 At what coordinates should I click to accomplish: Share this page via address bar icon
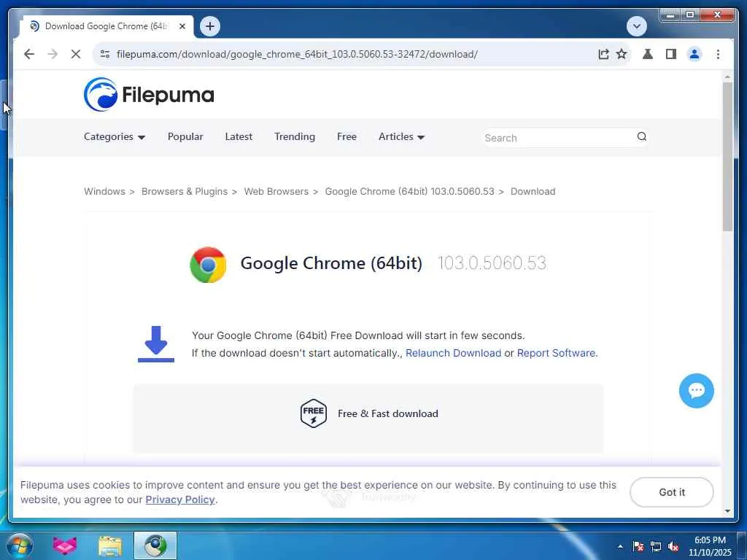(603, 54)
